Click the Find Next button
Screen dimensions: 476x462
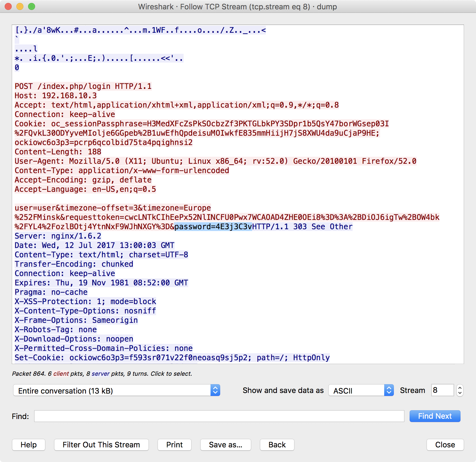pyautogui.click(x=435, y=416)
